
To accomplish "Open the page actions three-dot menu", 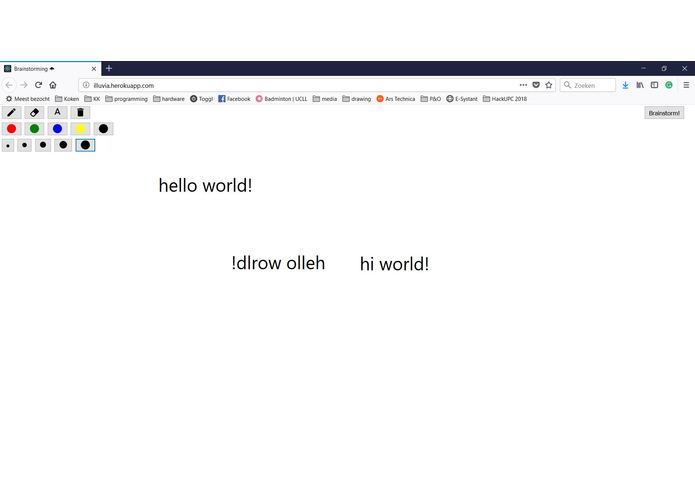I will coord(523,85).
